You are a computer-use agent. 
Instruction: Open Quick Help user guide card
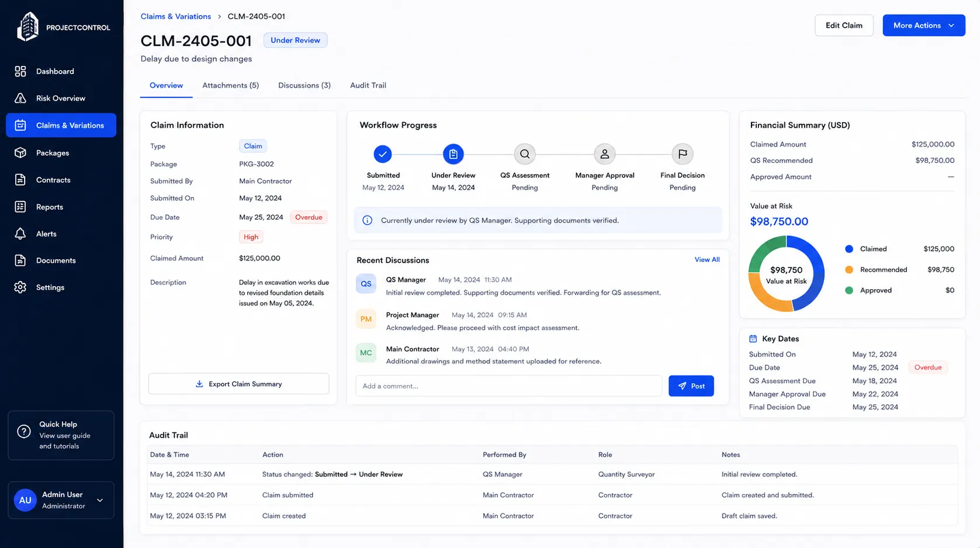point(61,435)
